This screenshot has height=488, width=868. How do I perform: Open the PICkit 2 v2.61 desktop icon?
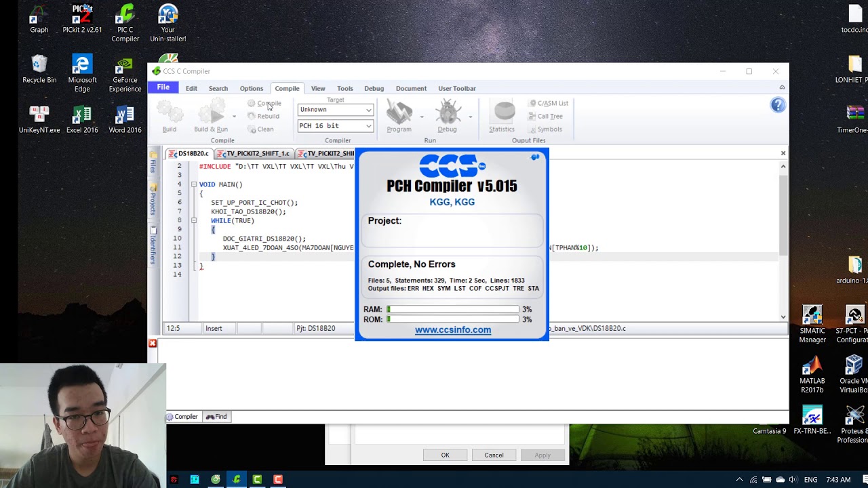click(82, 19)
